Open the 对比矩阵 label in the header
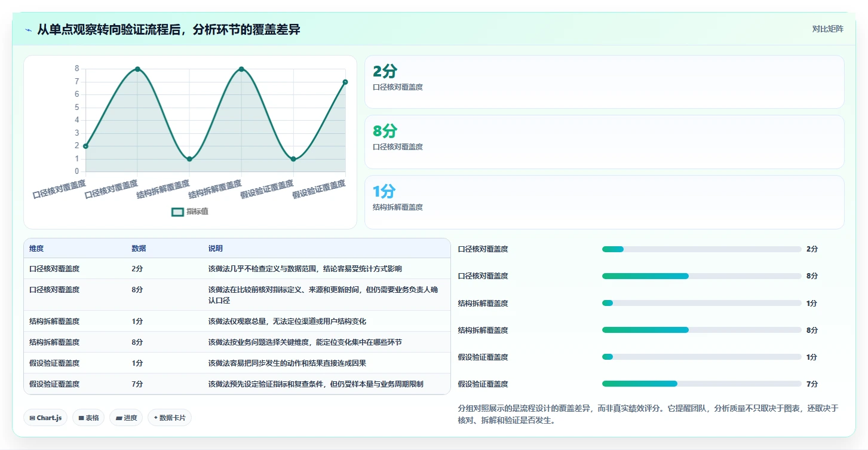This screenshot has width=868, height=450. (x=827, y=29)
